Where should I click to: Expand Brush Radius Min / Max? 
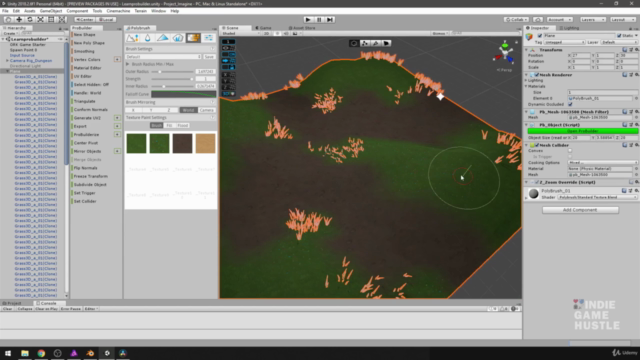pos(128,64)
